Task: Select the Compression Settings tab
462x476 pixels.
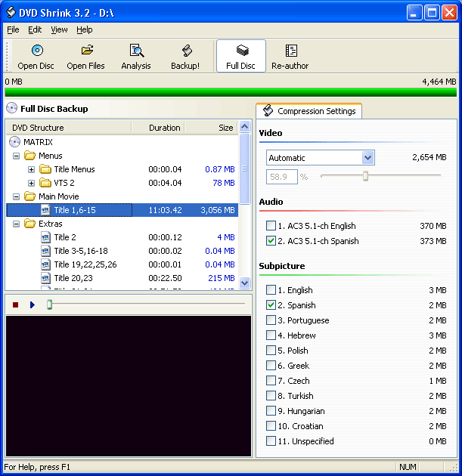Action: [x=309, y=111]
